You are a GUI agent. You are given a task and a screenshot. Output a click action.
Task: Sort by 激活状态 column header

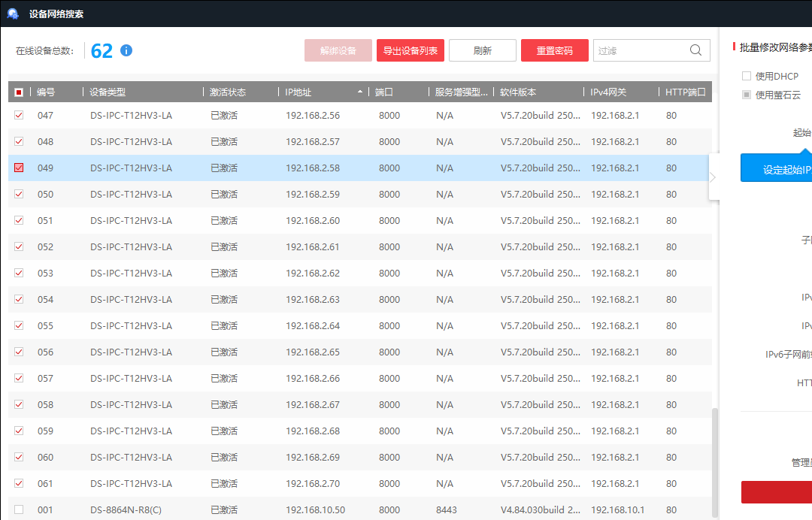click(x=227, y=92)
